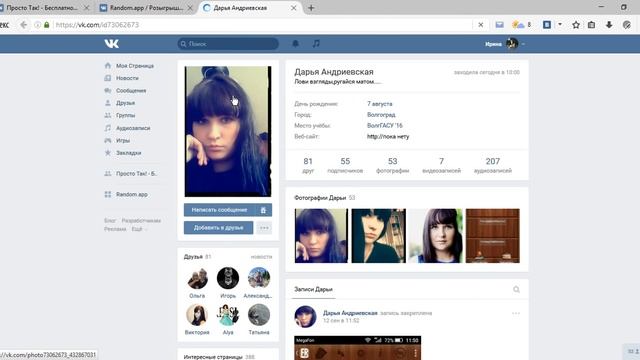
Task: Click the city link Волгоград
Action: tap(381, 115)
